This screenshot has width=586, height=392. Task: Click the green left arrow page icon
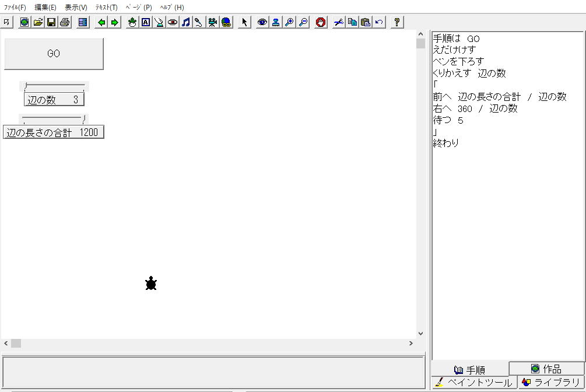pos(101,22)
